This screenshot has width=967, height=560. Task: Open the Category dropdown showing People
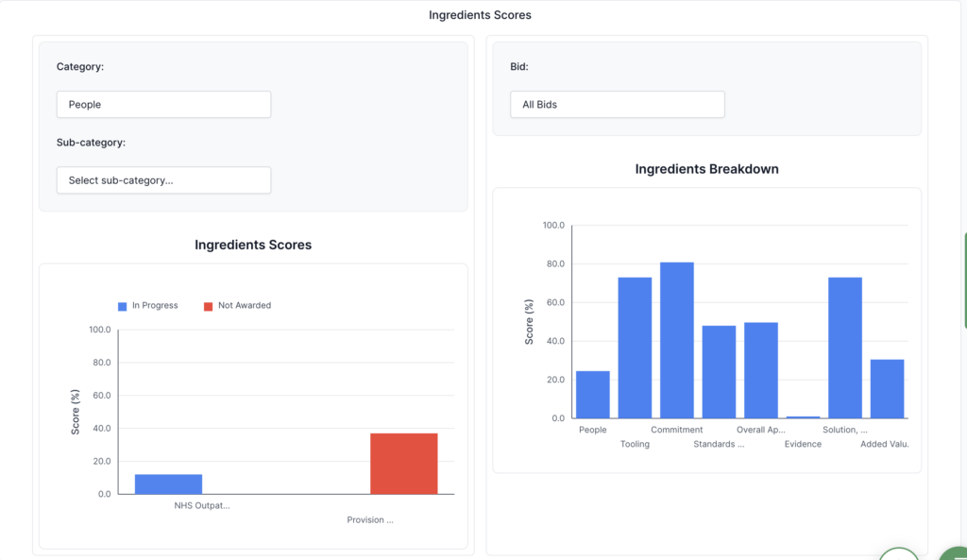tap(163, 105)
